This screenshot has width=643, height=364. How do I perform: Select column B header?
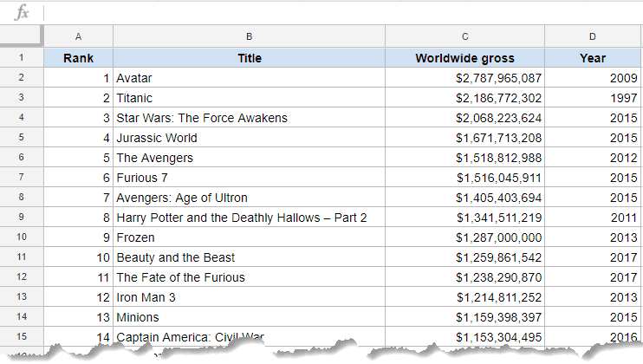coord(249,36)
